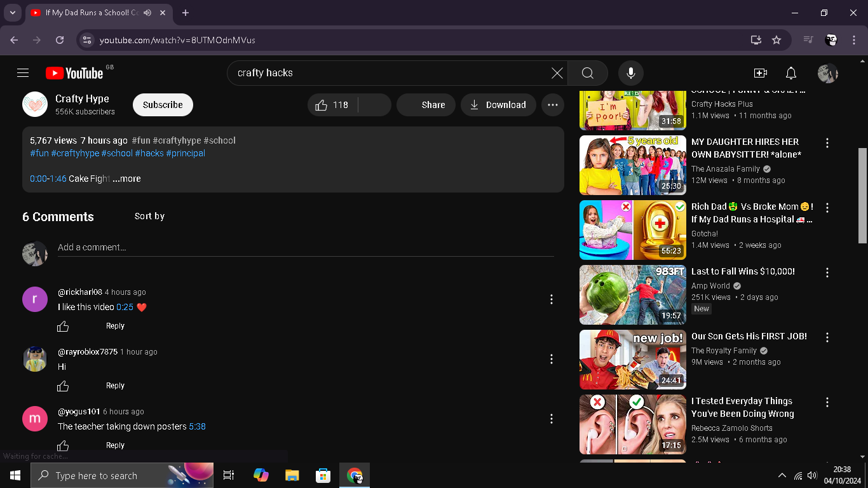Open menu for 'MY DAUGHTER HIRES HER OWN BABYSITTER'
Image resolution: width=868 pixels, height=488 pixels.
click(x=827, y=143)
